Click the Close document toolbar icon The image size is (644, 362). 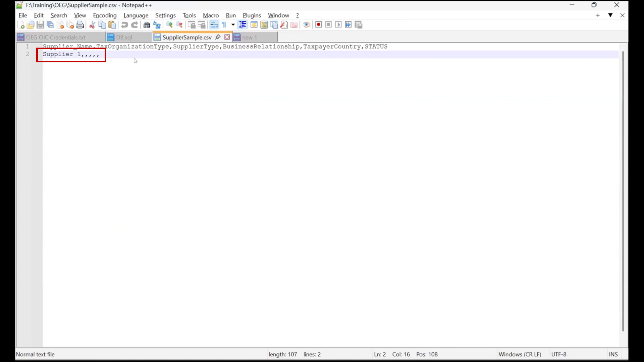pos(60,25)
